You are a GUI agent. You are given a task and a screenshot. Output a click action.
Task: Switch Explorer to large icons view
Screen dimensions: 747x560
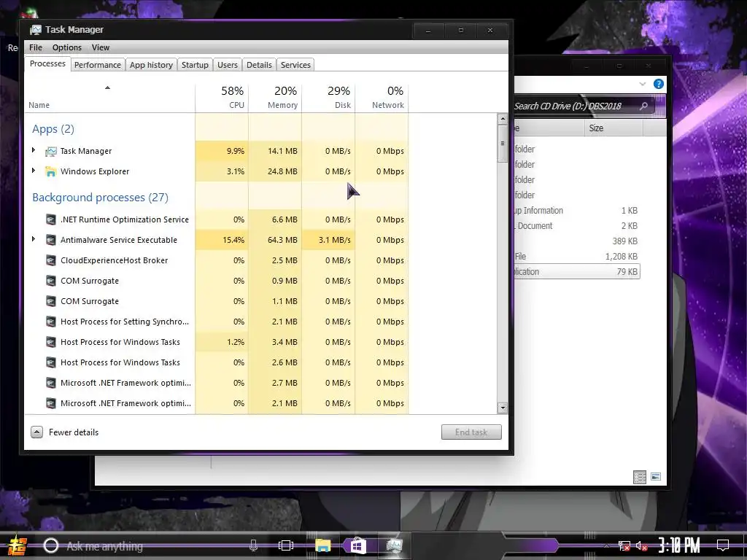pyautogui.click(x=656, y=476)
